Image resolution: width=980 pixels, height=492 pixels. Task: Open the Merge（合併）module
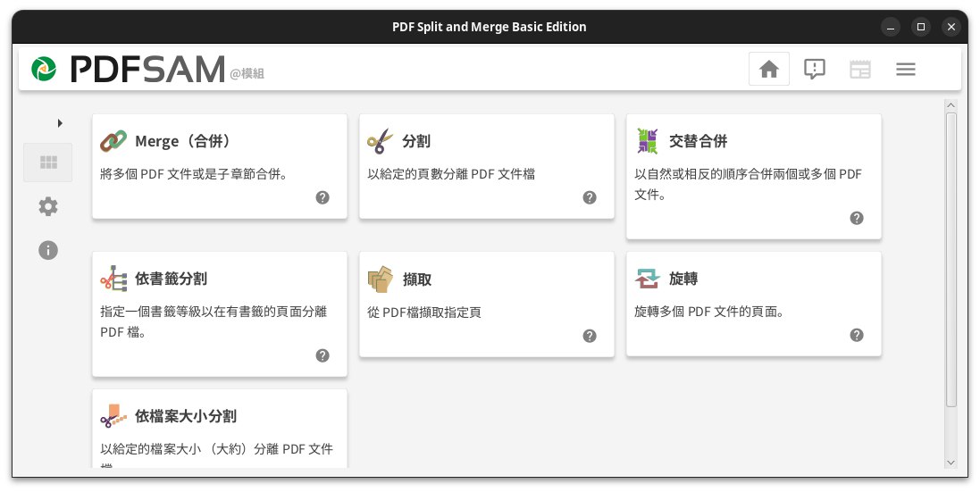tap(182, 141)
